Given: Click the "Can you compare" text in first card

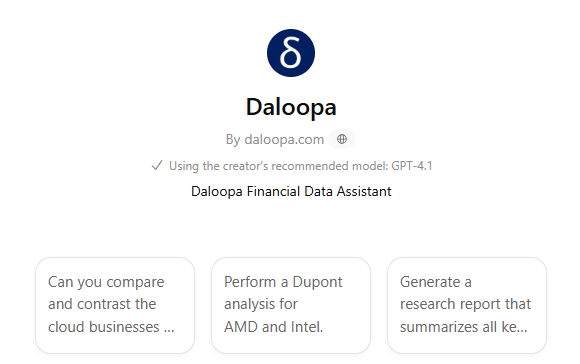Looking at the screenshot, I should point(106,282).
